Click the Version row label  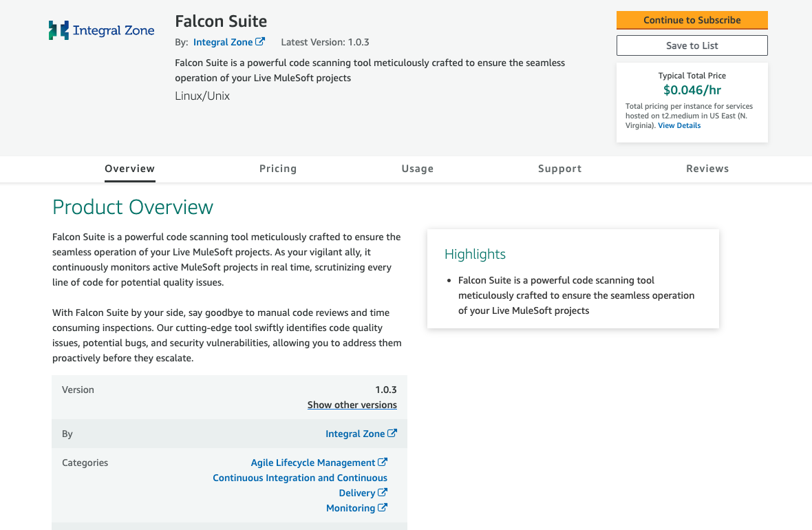click(78, 390)
